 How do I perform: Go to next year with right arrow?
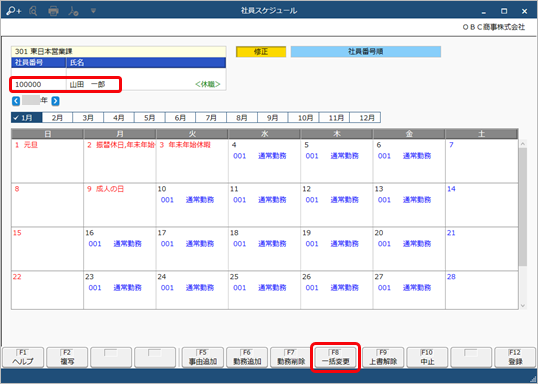coord(55,101)
